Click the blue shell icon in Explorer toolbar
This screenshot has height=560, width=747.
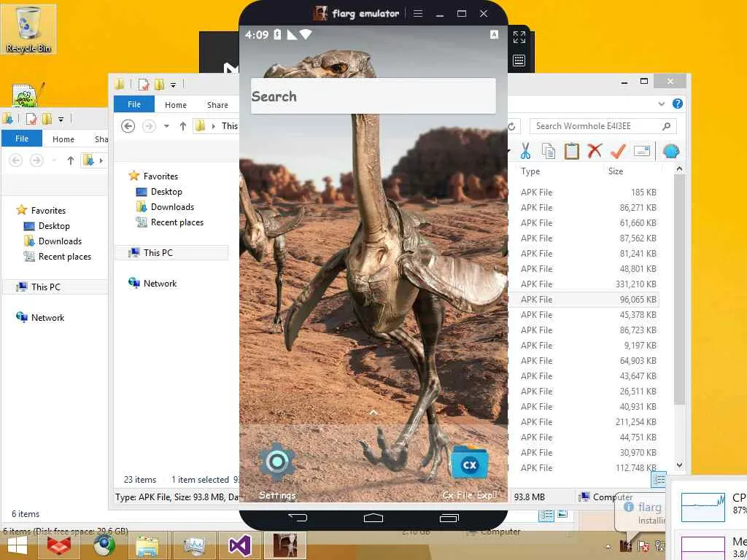671,152
